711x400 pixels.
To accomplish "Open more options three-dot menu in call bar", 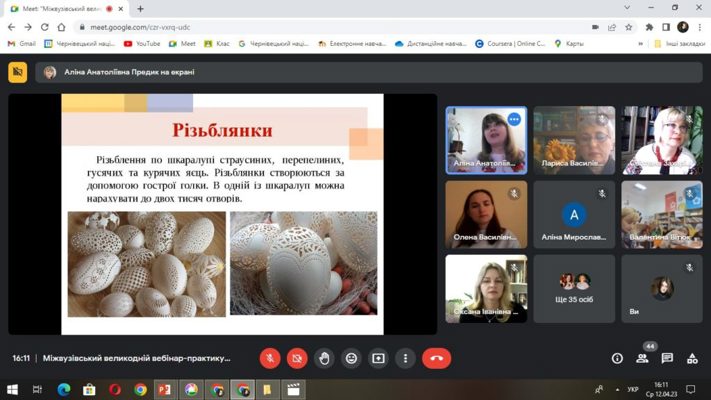I will pos(405,358).
